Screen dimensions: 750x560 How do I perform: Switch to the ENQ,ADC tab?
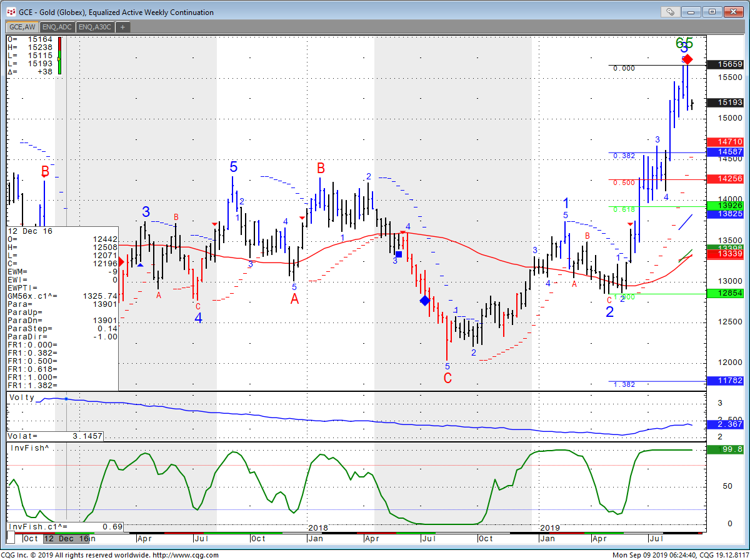[57, 27]
